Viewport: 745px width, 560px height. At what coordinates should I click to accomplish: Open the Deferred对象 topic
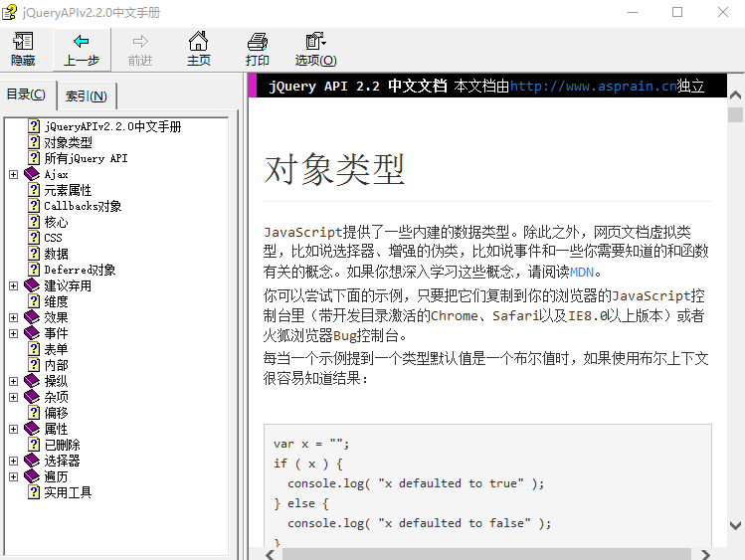click(x=80, y=270)
